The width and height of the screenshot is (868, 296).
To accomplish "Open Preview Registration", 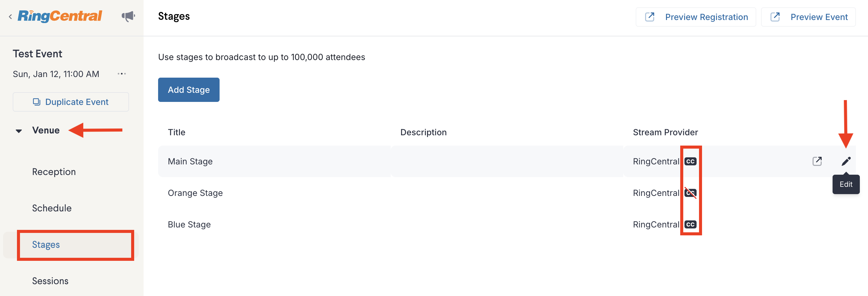I will point(695,17).
